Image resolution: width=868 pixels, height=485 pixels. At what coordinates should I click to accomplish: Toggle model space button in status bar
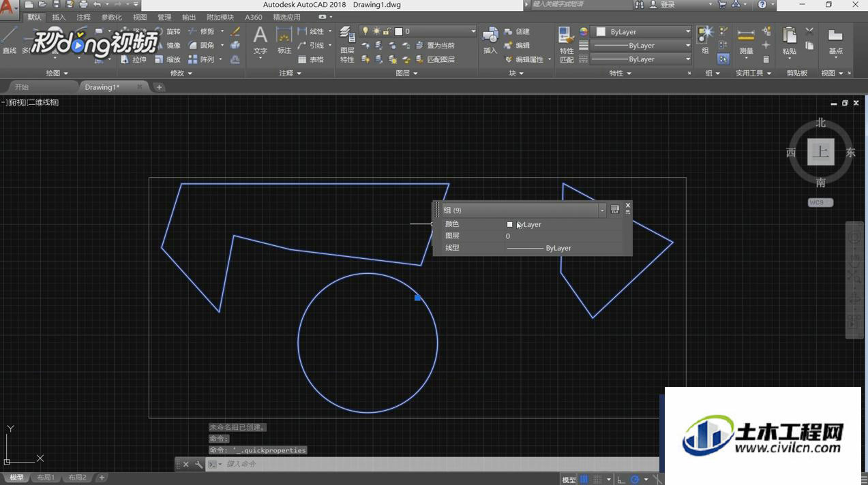[x=569, y=480]
